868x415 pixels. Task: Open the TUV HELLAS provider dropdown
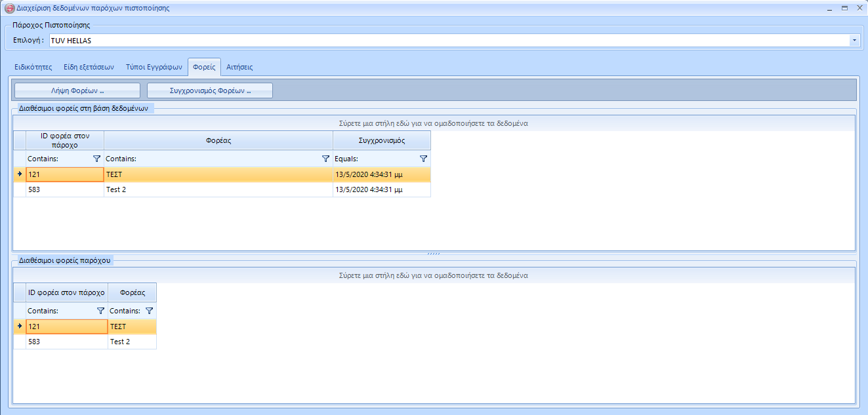[x=854, y=41]
